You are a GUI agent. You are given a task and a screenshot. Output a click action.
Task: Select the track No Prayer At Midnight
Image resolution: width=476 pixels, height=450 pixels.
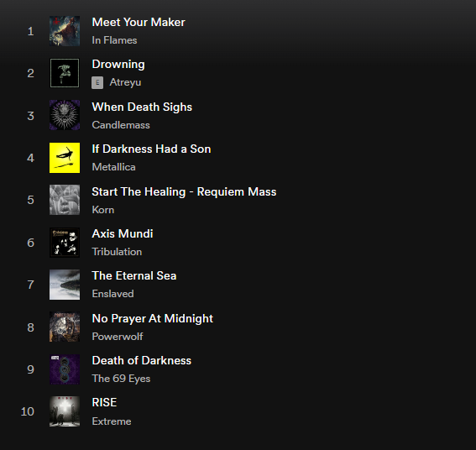click(153, 318)
